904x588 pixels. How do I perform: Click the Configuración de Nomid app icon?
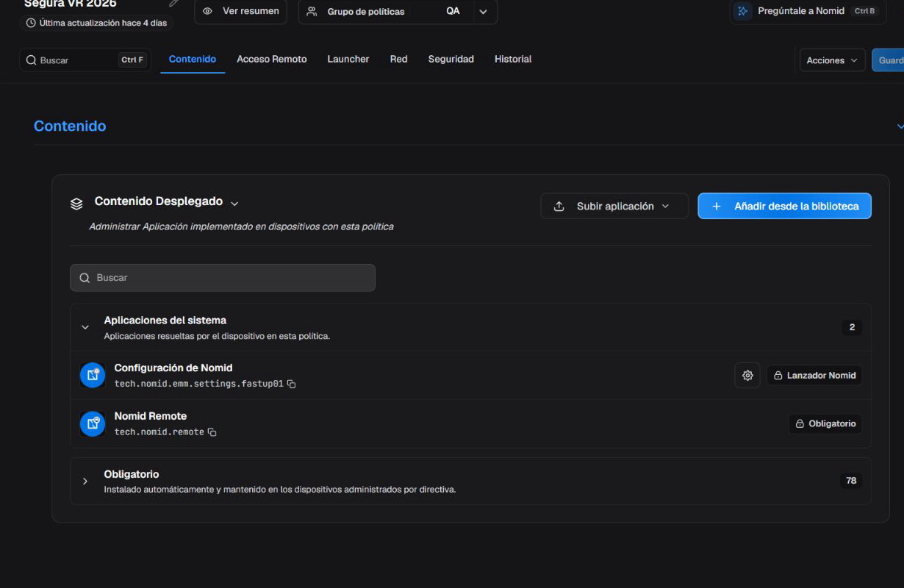pos(93,375)
